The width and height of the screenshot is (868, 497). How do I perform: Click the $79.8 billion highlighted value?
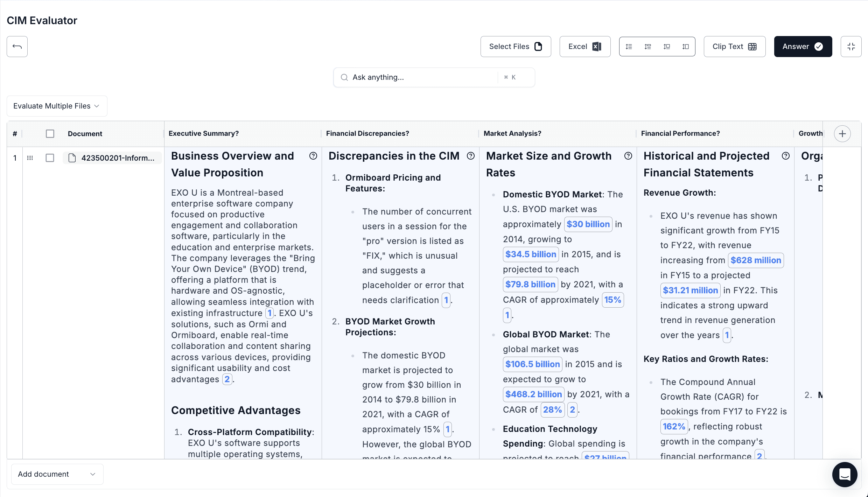(x=530, y=285)
